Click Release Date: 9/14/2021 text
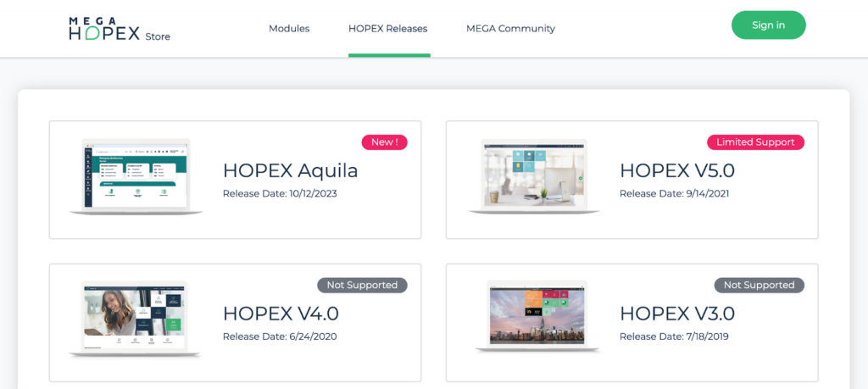The image size is (868, 389). 674,194
